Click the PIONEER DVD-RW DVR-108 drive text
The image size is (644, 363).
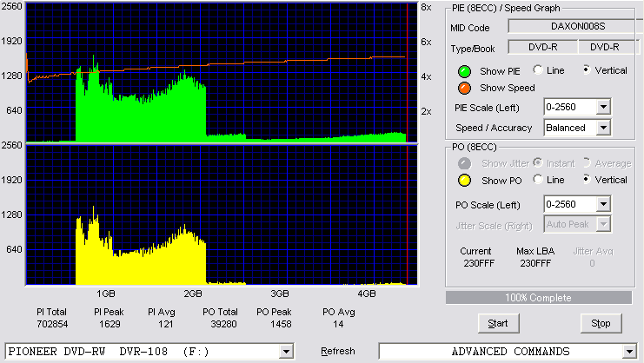click(109, 352)
